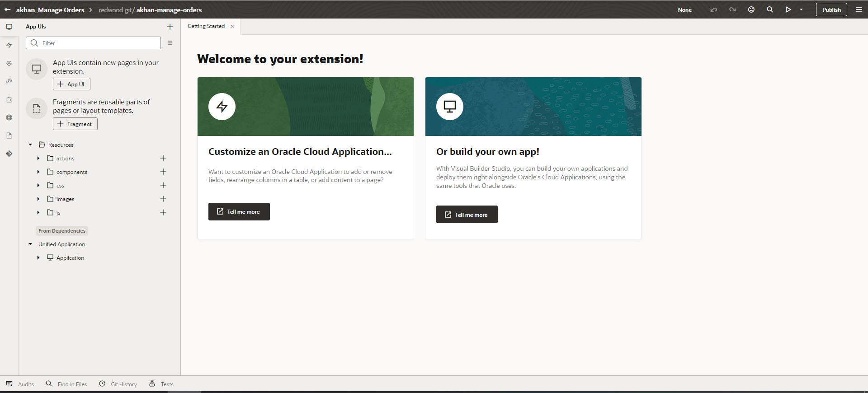
Task: Click the Preview play icon
Action: 788,9
